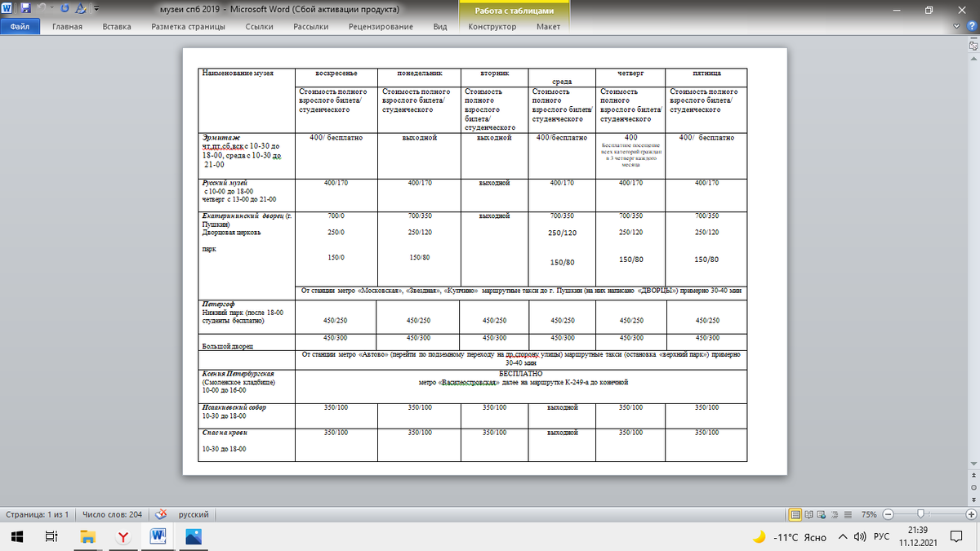Click the next page double-arrow browse button
Viewport: 980px width, 551px height.
(x=973, y=499)
